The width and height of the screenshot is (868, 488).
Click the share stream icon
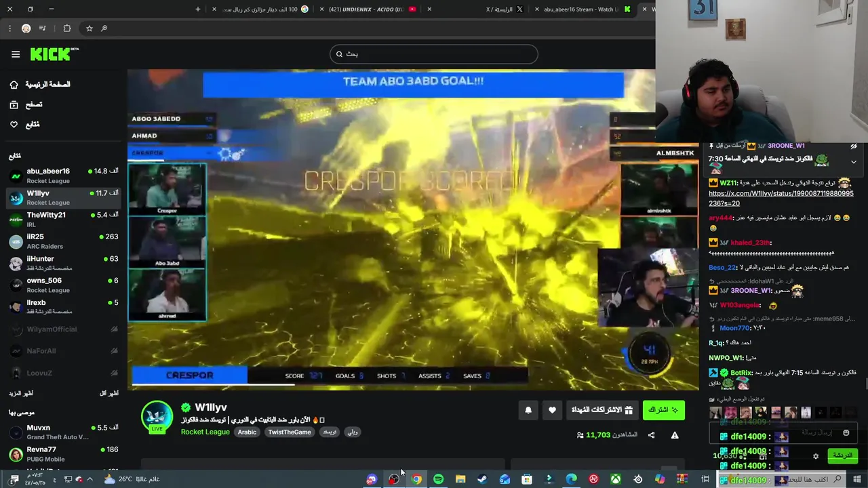click(651, 435)
